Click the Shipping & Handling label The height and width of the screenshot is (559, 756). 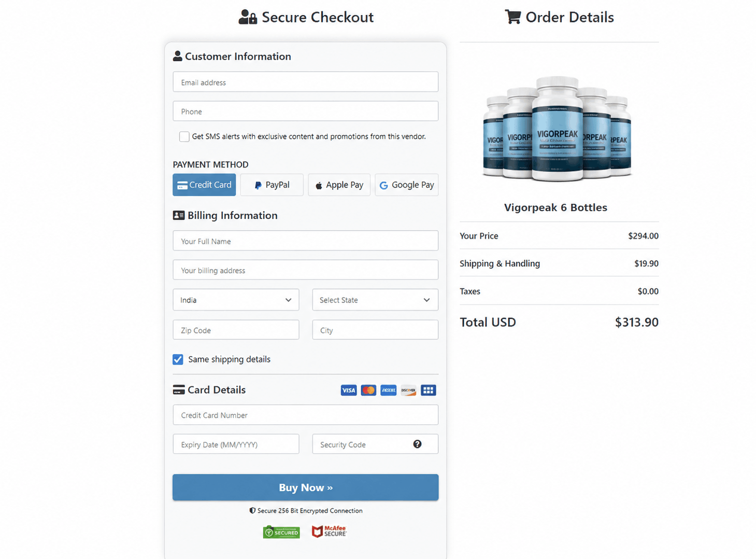pyautogui.click(x=500, y=263)
